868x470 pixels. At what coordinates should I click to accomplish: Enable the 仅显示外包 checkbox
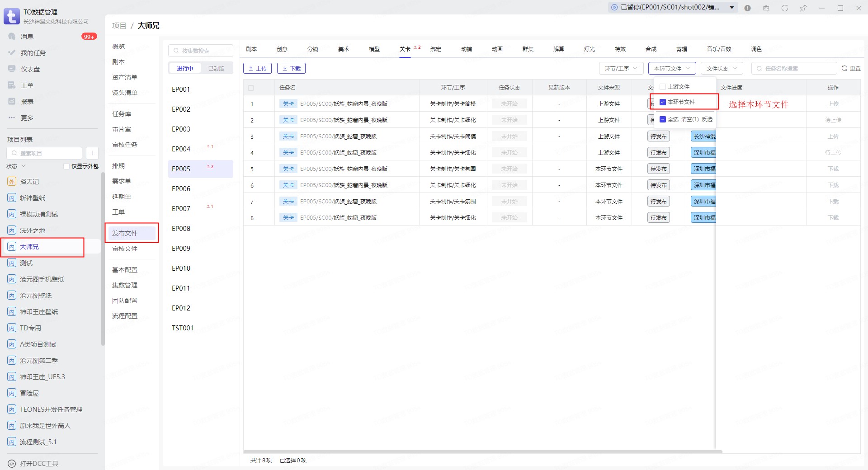click(66, 166)
